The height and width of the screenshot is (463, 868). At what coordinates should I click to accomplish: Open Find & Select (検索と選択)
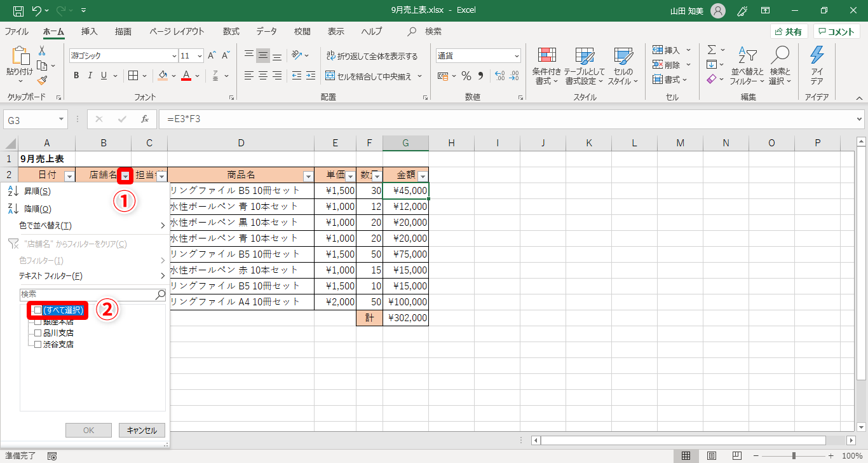780,66
